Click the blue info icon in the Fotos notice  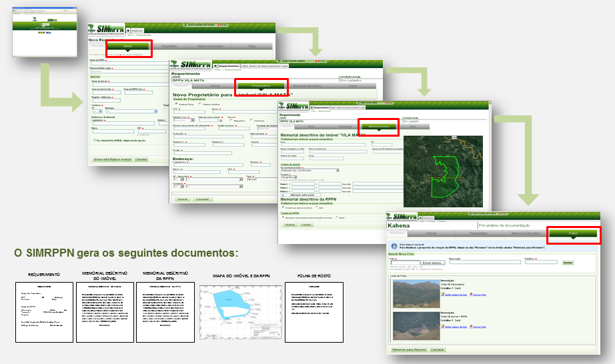(x=394, y=247)
